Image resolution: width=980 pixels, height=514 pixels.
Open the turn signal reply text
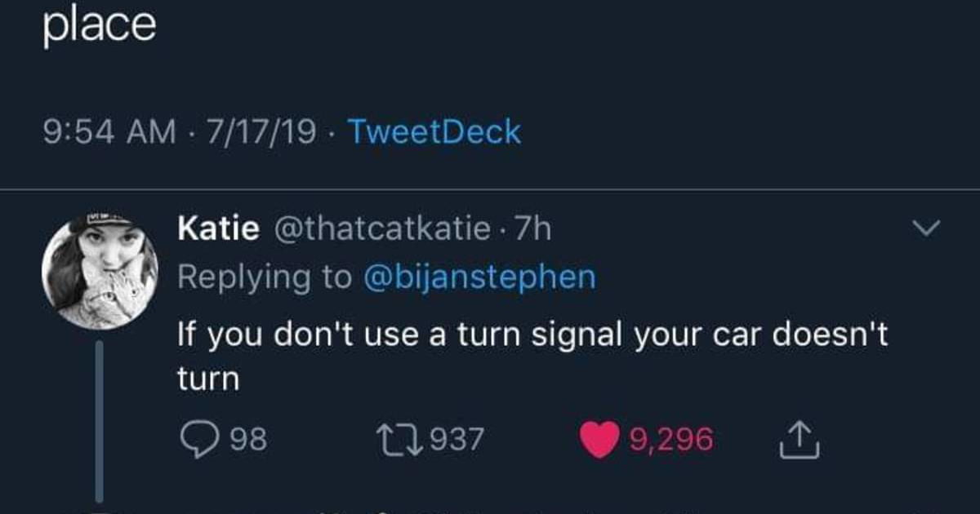(x=532, y=357)
